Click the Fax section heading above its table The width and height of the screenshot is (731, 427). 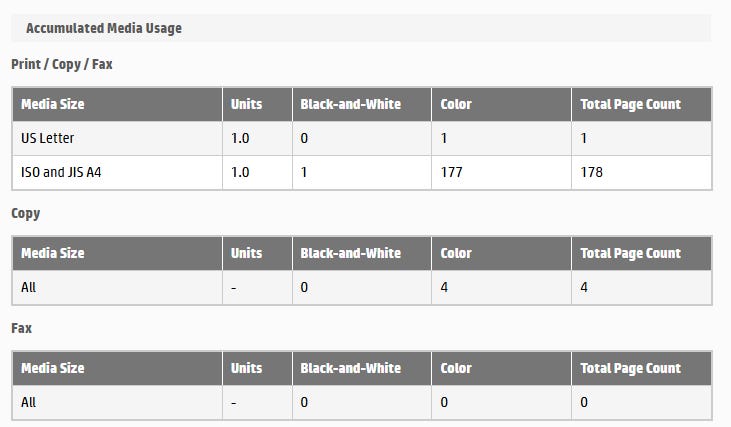(x=22, y=328)
